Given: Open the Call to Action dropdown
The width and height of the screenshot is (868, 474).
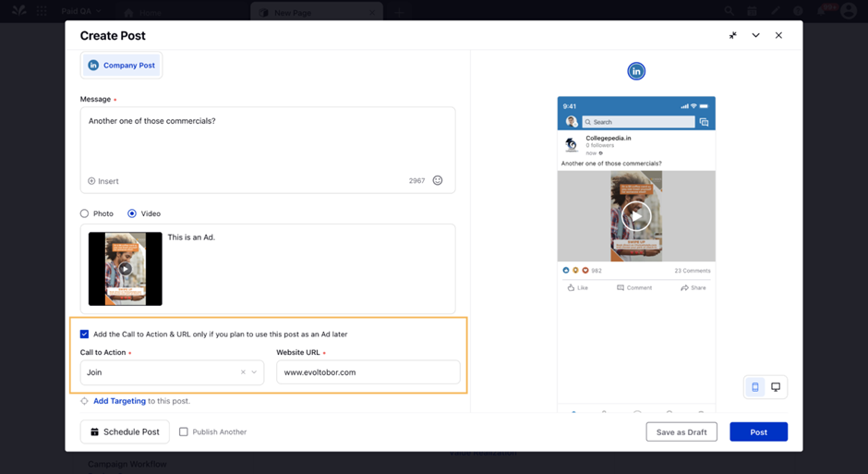Looking at the screenshot, I should [x=255, y=372].
